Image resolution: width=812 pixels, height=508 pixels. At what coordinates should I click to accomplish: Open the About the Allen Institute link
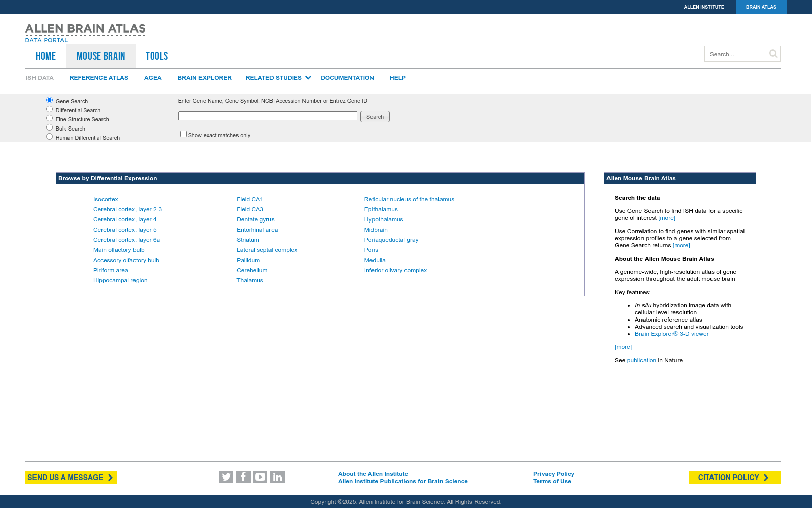pyautogui.click(x=373, y=474)
